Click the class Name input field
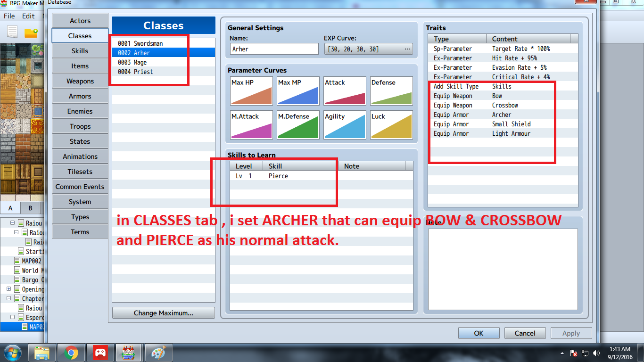The height and width of the screenshot is (362, 644). point(274,49)
